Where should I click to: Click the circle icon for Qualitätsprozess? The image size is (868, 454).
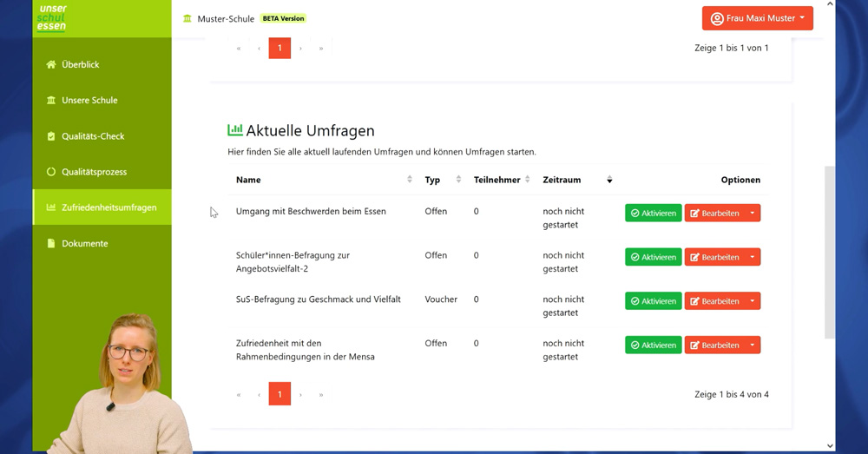(x=51, y=172)
